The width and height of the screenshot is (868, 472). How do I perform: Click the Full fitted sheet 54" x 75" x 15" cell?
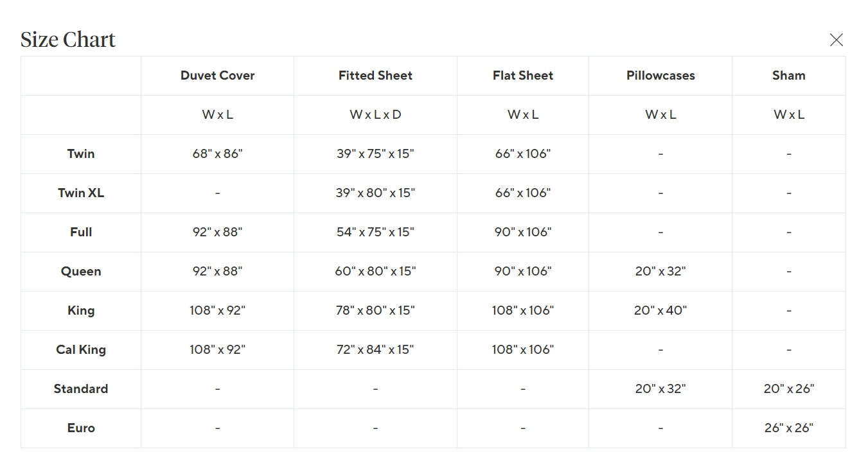(x=375, y=232)
